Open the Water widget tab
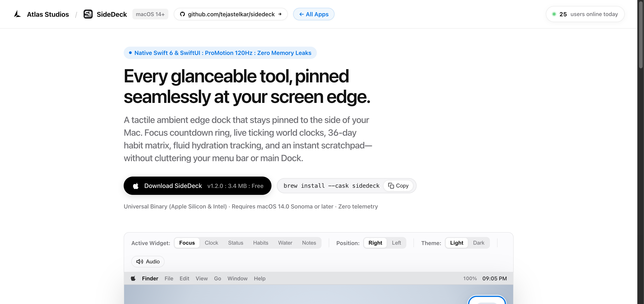 285,243
